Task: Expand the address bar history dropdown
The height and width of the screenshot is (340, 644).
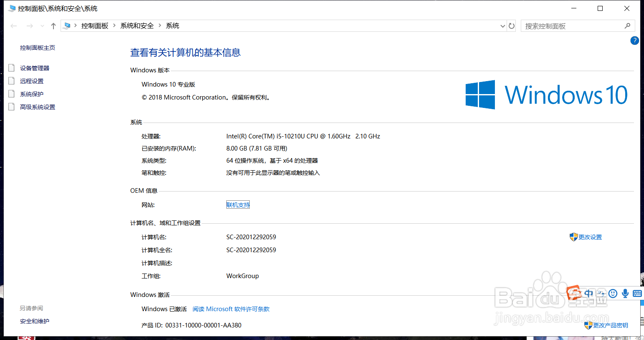Action: (x=502, y=26)
